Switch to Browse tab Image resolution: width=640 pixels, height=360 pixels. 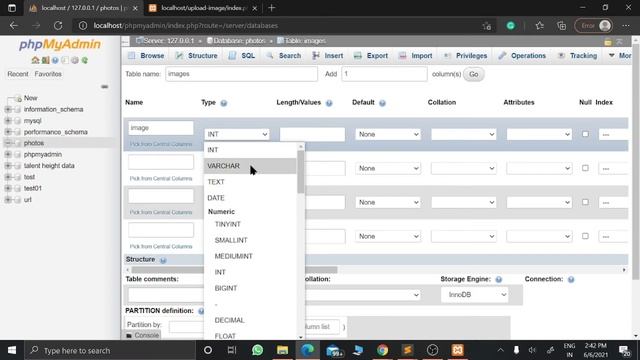point(146,56)
